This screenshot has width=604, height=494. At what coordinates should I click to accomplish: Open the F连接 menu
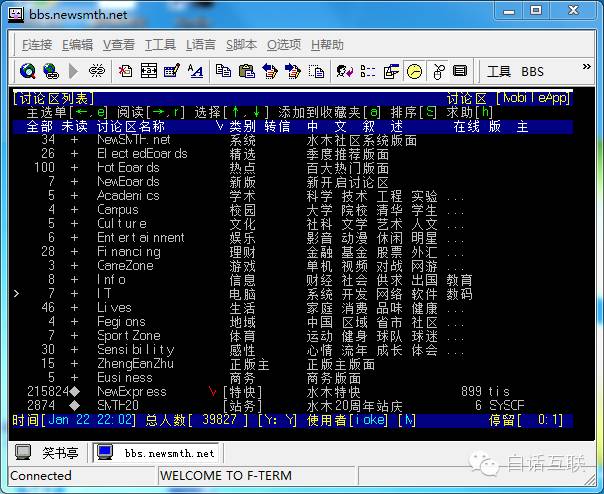pyautogui.click(x=37, y=45)
